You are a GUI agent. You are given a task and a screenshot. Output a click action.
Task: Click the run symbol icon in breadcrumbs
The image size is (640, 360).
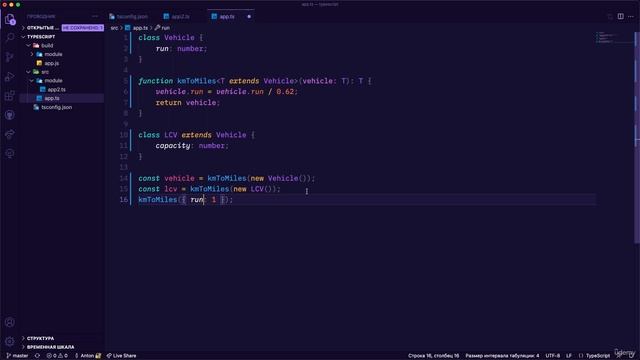pyautogui.click(x=157, y=28)
